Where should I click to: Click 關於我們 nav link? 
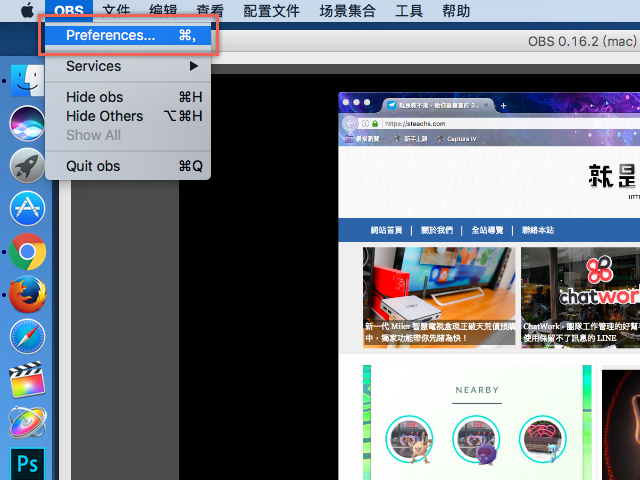437,230
